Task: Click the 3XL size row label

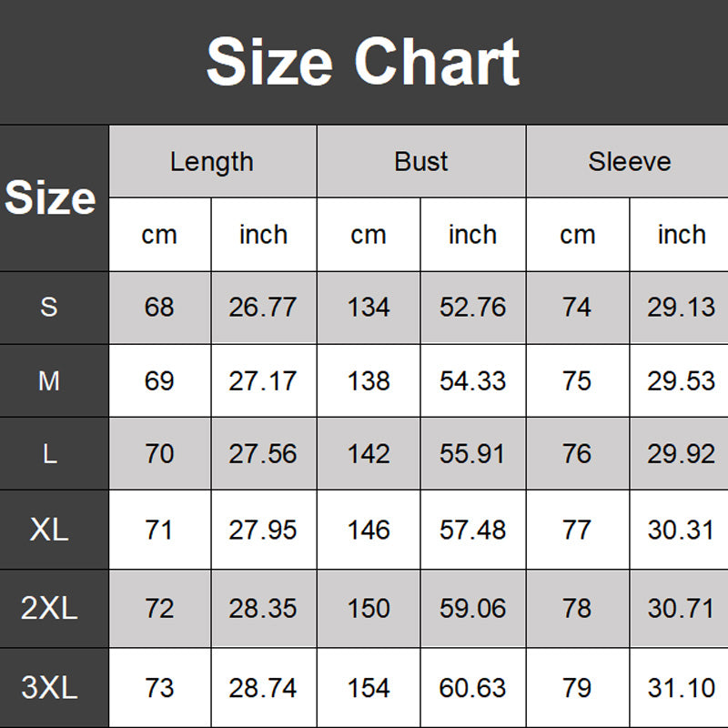Action: click(49, 688)
